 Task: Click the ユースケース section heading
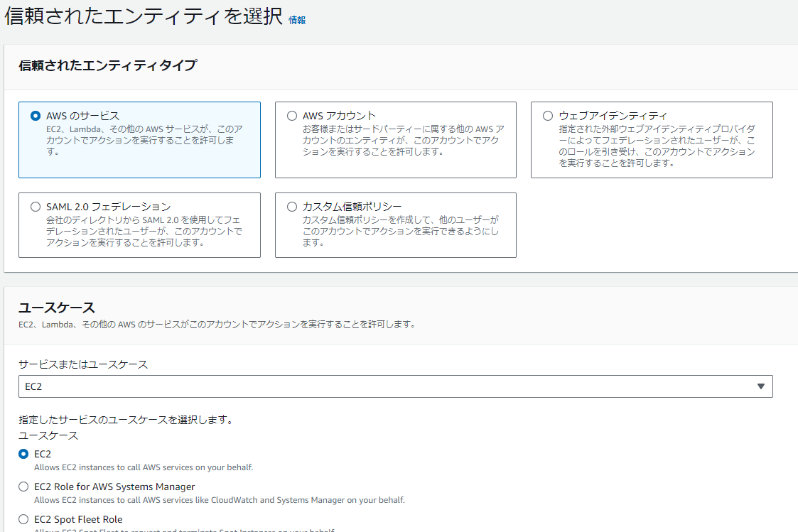[56, 308]
